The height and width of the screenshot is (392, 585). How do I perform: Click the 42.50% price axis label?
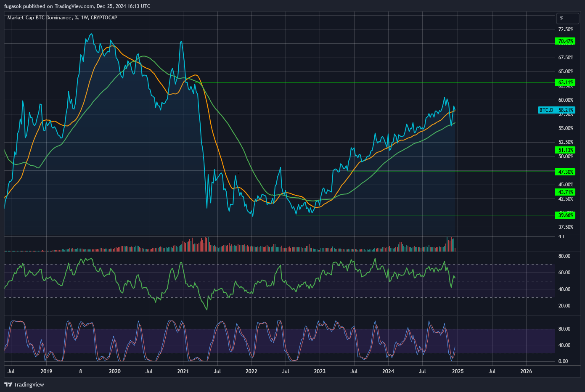click(x=566, y=199)
